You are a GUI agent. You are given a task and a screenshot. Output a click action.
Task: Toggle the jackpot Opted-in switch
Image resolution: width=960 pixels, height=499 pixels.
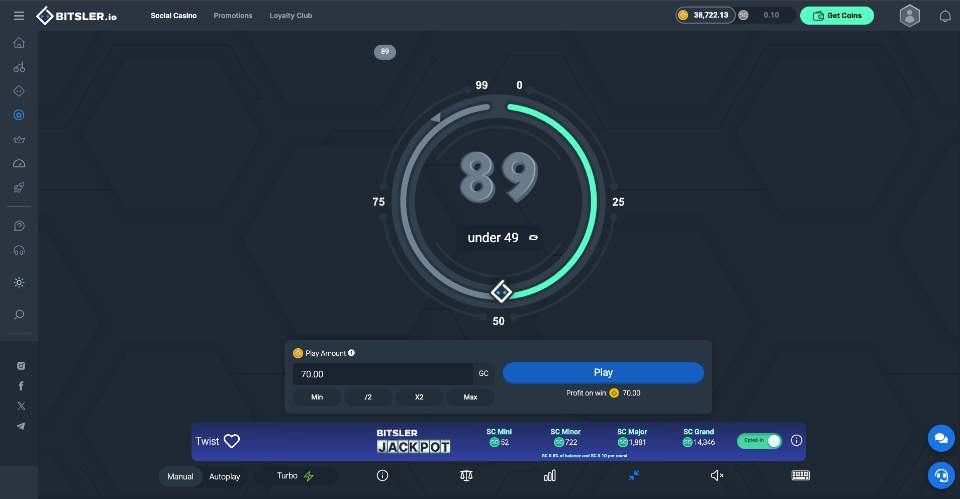click(759, 440)
